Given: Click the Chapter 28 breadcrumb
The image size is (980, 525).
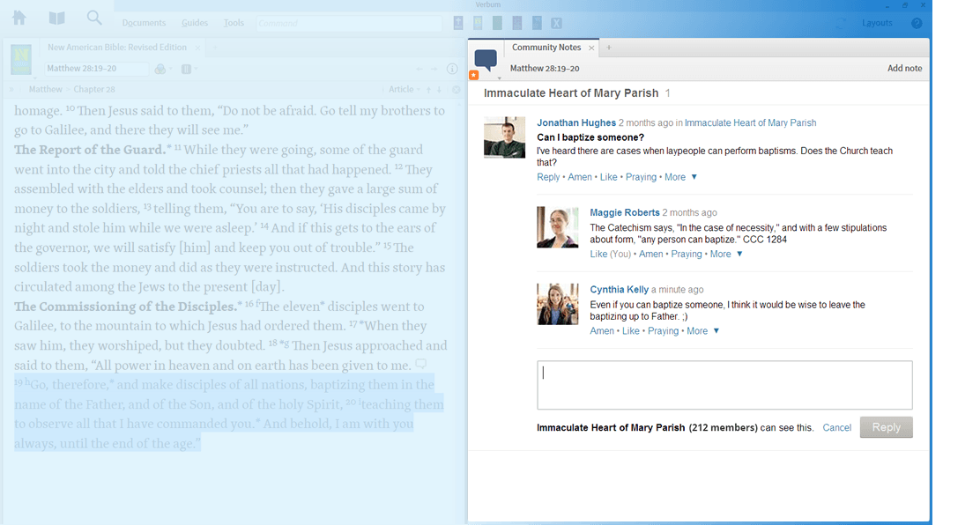Looking at the screenshot, I should [x=94, y=89].
